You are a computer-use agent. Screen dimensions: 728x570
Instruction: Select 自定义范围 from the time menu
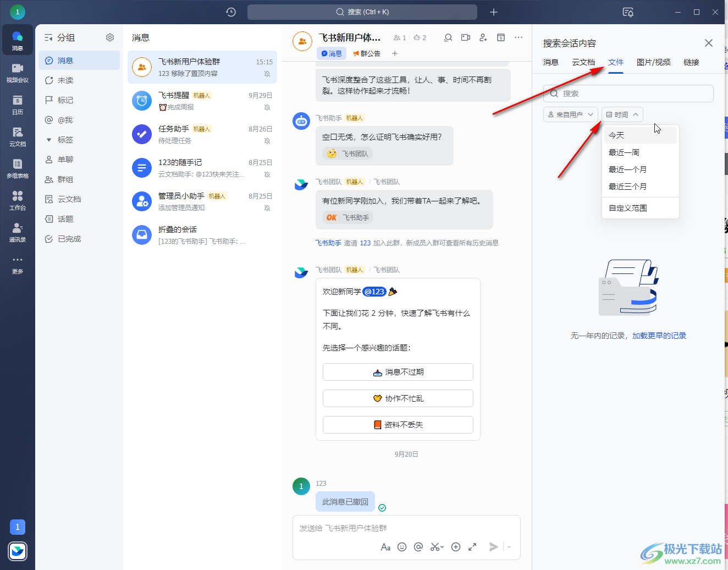pyautogui.click(x=641, y=208)
